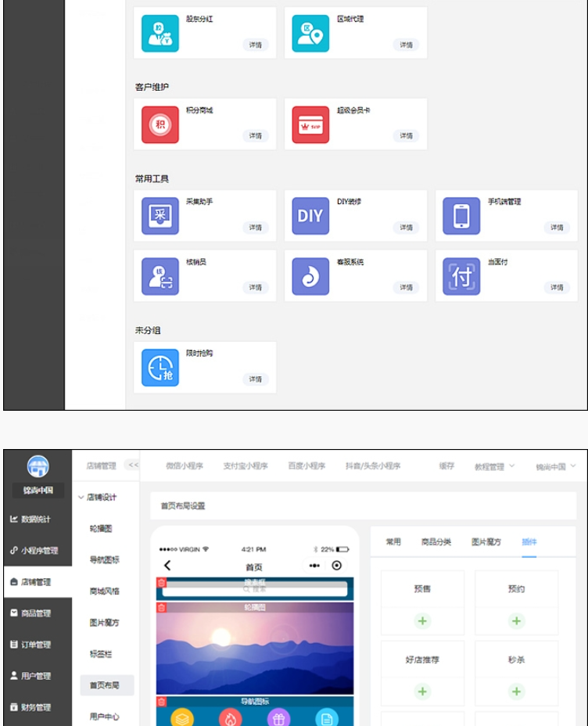The height and width of the screenshot is (726, 588).
Task: Go to 商品管理 in the sidebar
Action: [38, 613]
